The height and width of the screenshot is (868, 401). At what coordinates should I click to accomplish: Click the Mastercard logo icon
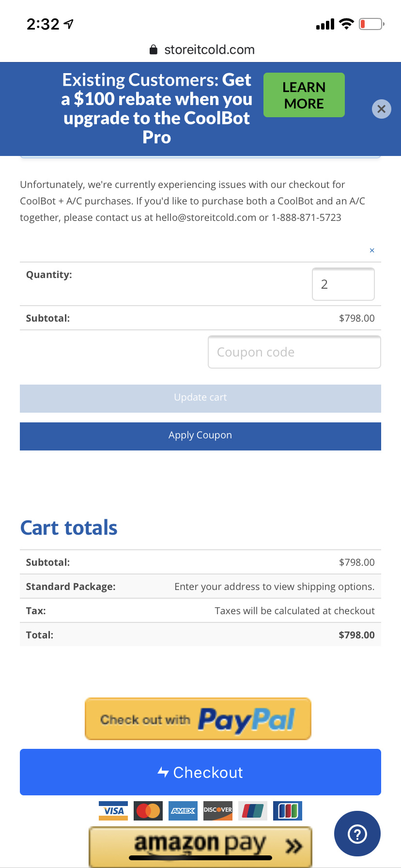148,810
